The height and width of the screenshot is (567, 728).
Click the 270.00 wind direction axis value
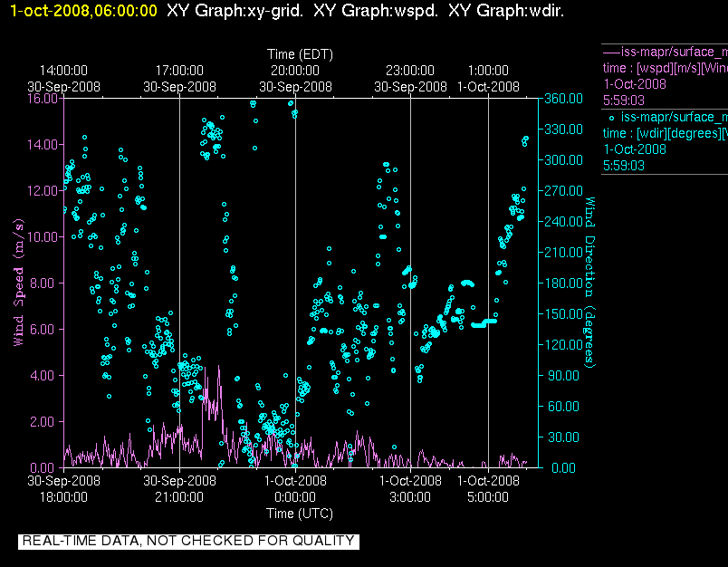[x=563, y=191]
